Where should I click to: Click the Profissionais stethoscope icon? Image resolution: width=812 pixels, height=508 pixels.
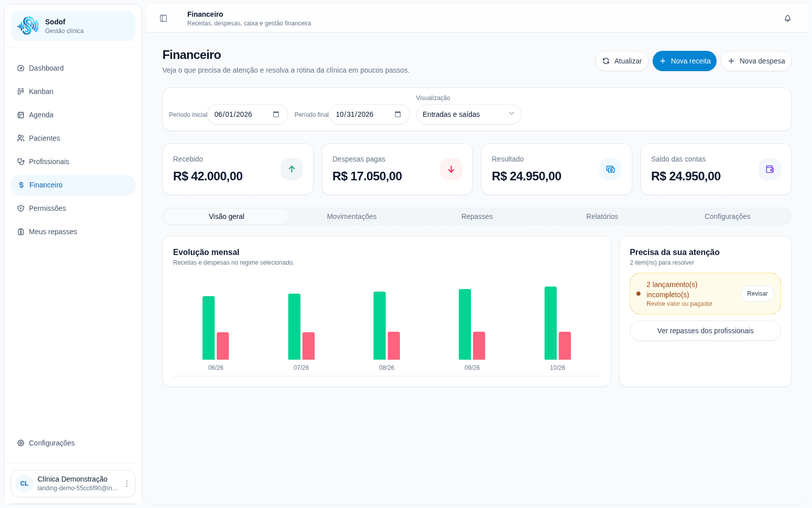(21, 162)
